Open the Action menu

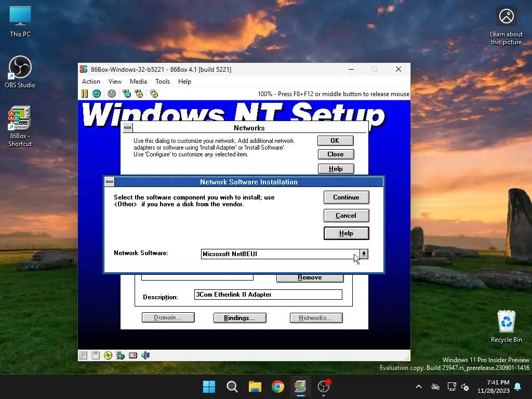91,82
